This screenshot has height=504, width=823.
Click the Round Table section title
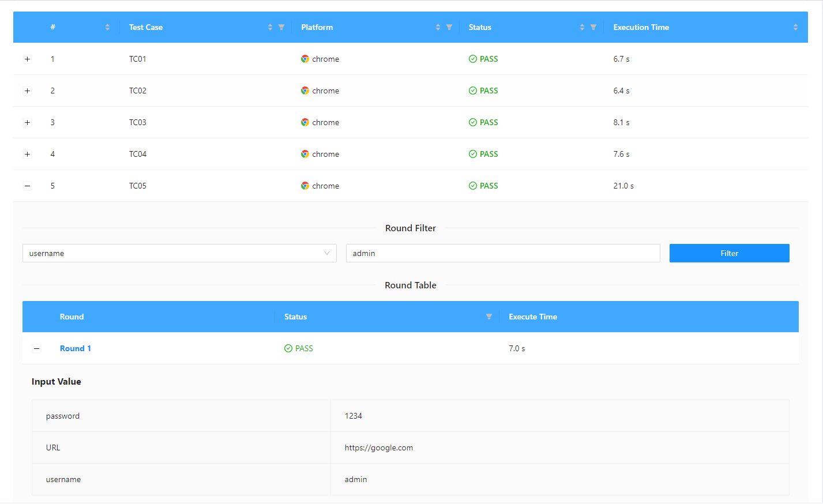click(x=411, y=285)
